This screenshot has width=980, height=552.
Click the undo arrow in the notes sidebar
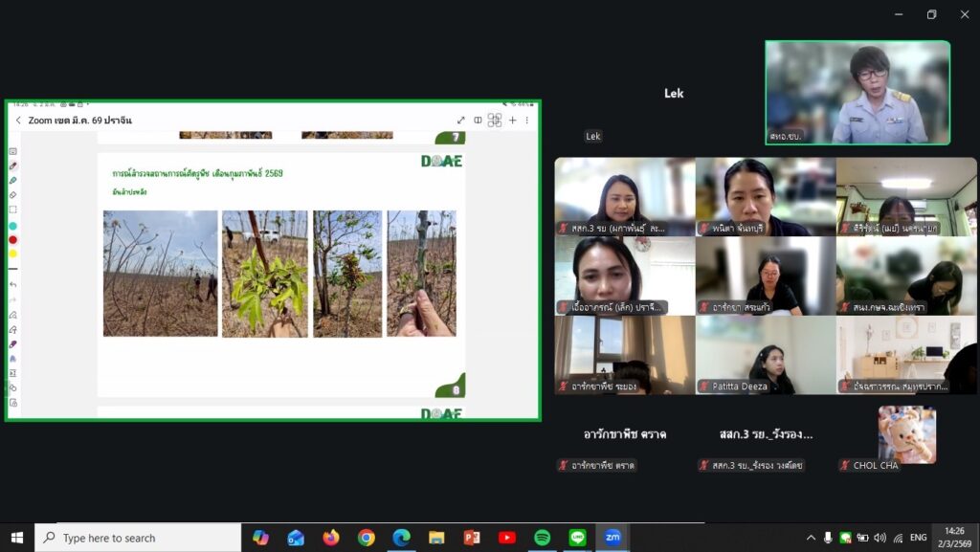click(x=13, y=284)
